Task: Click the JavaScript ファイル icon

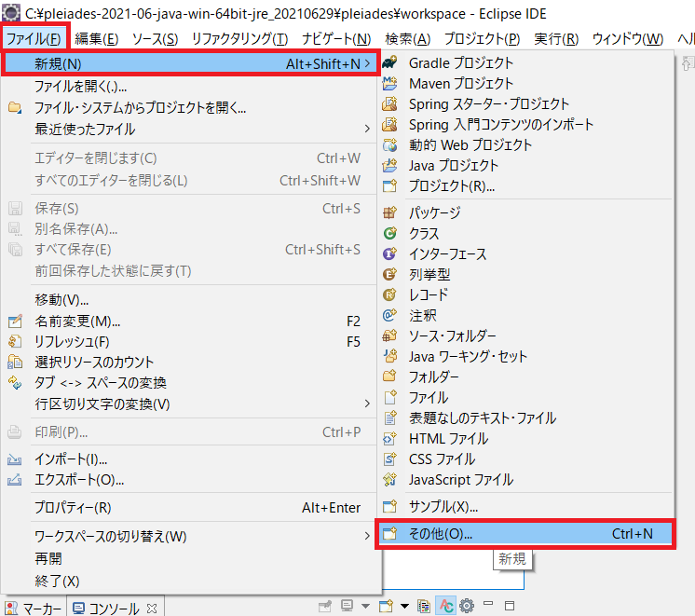Action: pos(389,479)
